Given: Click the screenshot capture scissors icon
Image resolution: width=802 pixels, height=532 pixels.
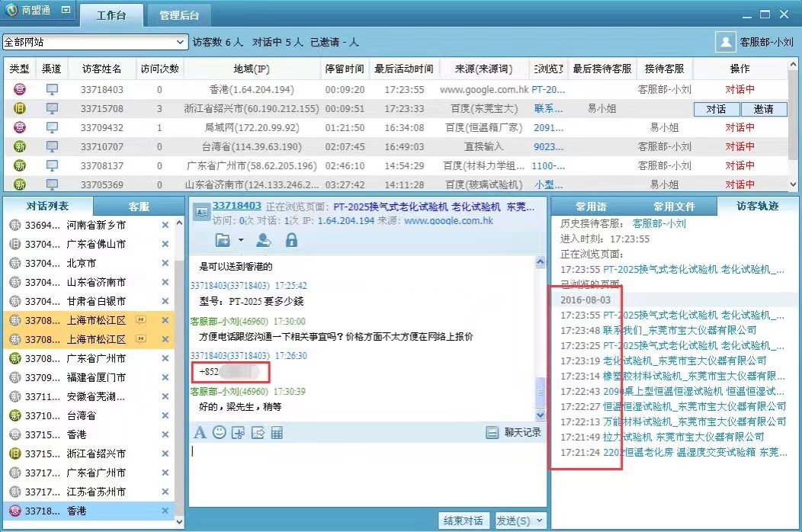Looking at the screenshot, I should [x=239, y=433].
